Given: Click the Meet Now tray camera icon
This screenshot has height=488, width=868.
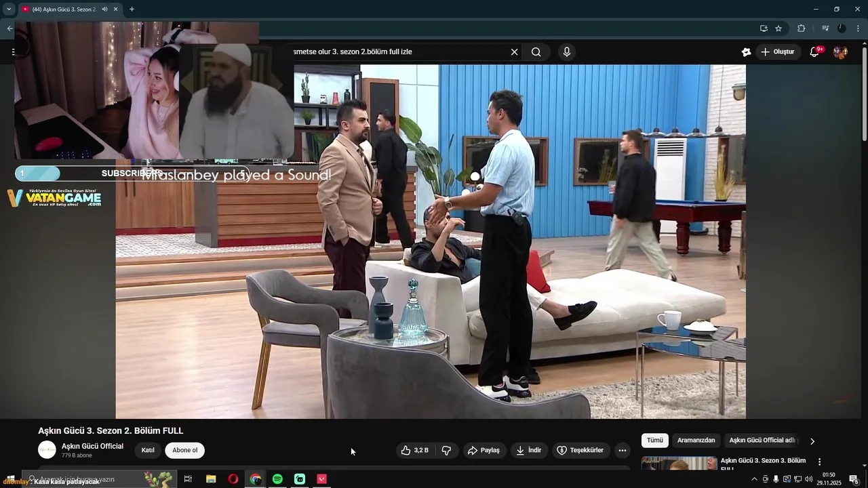Looking at the screenshot, I should coord(765,479).
